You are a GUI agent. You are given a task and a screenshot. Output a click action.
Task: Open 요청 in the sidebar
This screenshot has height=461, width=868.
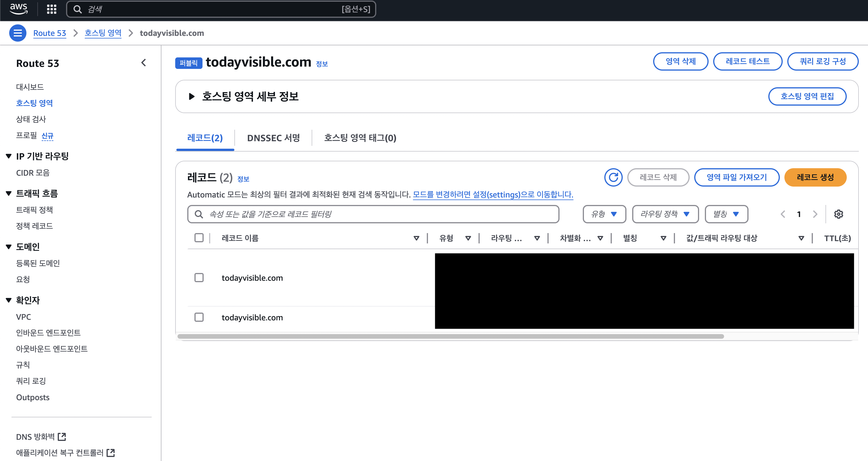23,279
